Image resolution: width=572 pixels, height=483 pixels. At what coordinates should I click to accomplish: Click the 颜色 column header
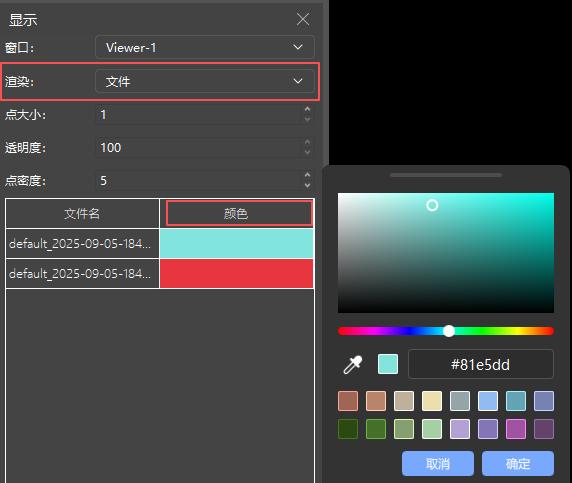236,213
